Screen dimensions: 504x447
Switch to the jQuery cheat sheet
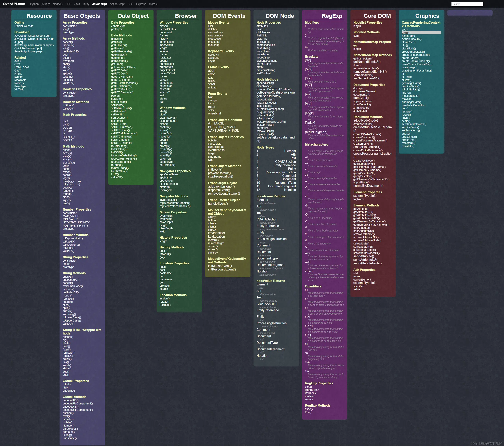click(x=46, y=4)
